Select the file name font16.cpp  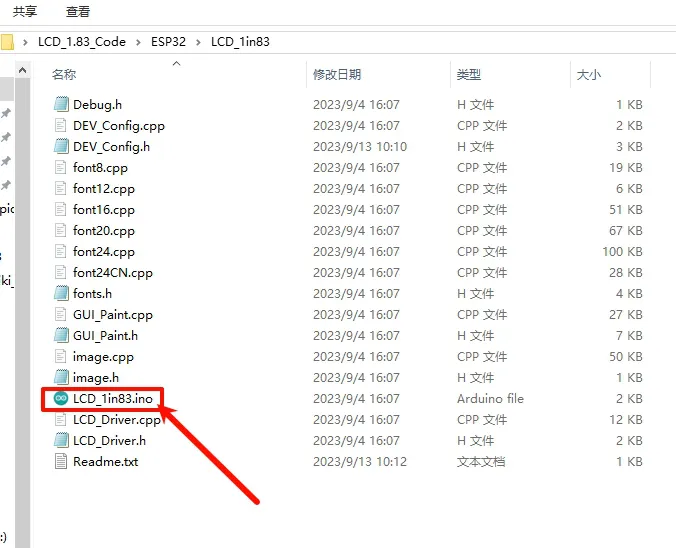click(x=104, y=210)
